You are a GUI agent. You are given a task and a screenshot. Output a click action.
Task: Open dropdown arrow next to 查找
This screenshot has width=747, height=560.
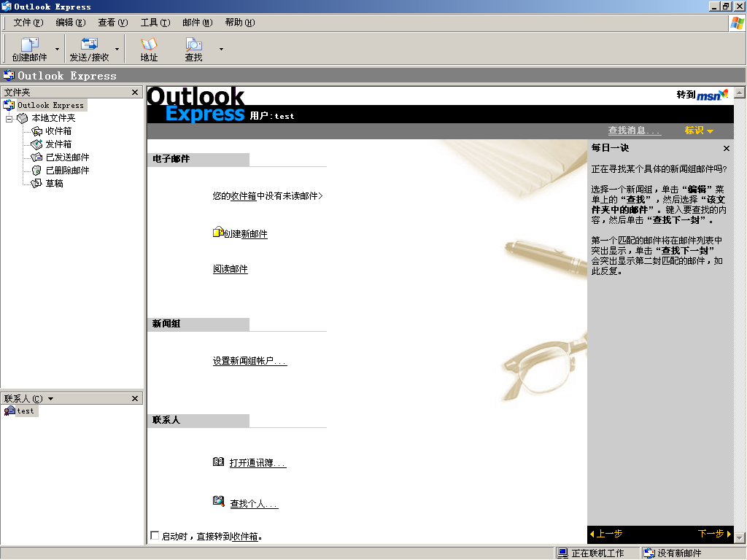(x=221, y=49)
